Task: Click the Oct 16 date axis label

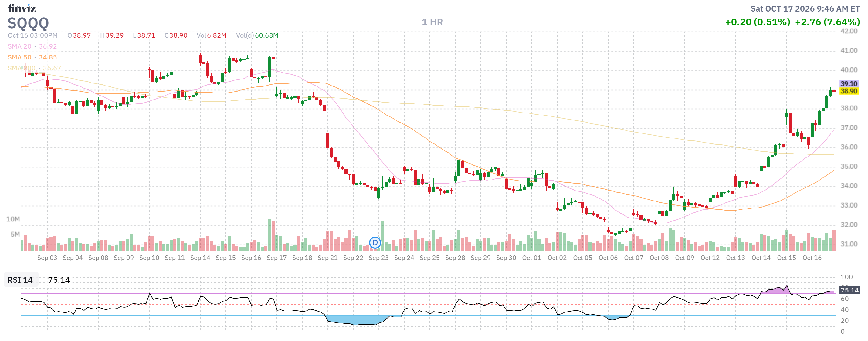Action: 812,258
